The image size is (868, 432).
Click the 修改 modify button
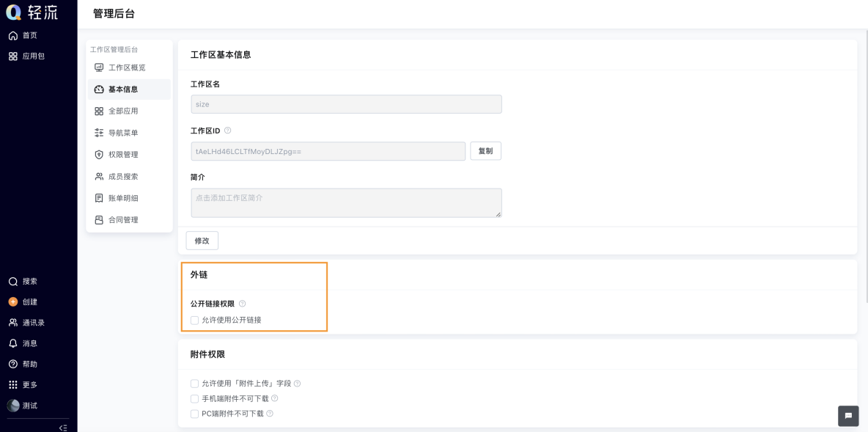[202, 241]
